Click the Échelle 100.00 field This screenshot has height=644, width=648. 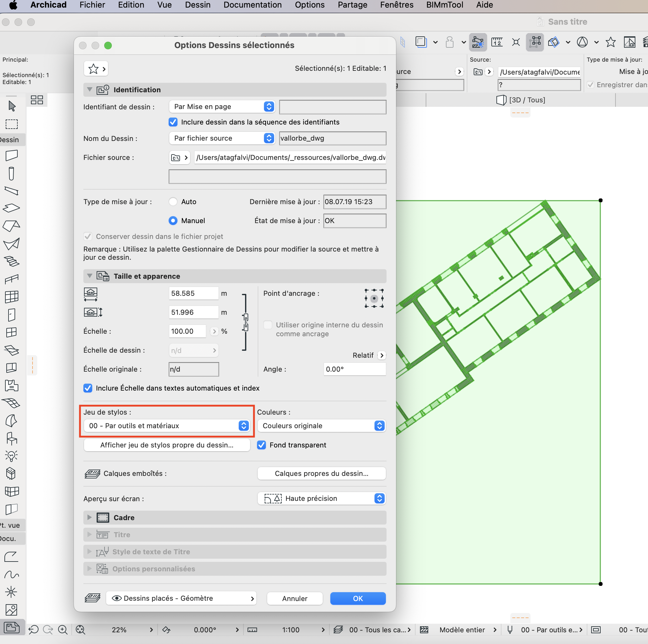(x=187, y=331)
